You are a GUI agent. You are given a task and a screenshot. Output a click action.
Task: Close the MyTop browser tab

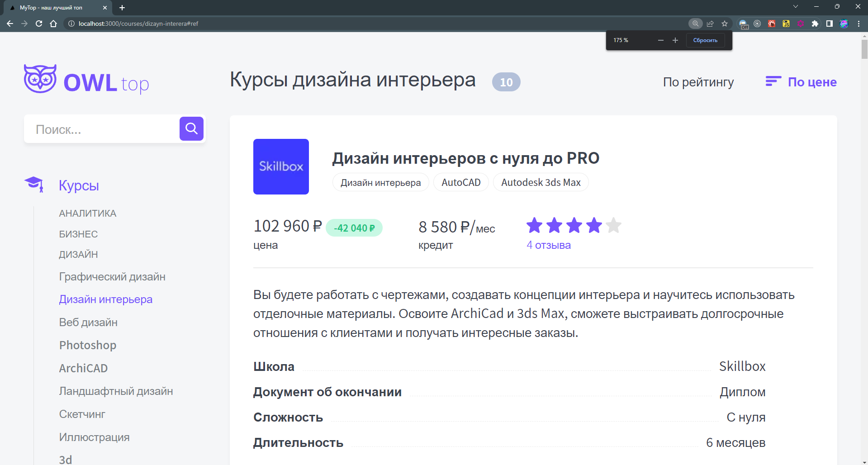tap(105, 8)
